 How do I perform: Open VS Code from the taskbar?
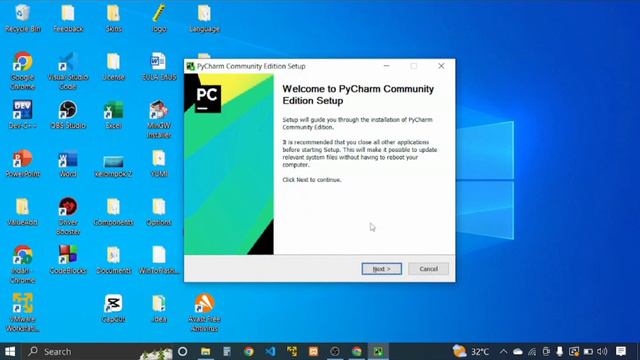point(270,351)
